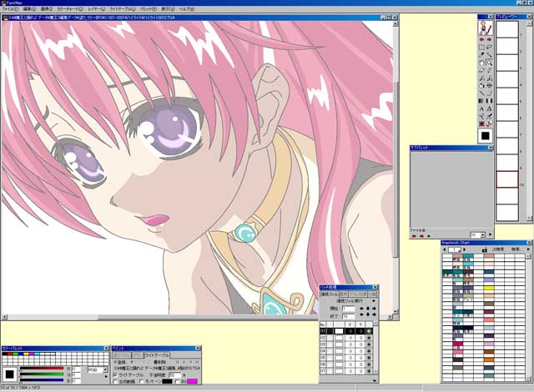
Task: Click the left search button beside the lock icon
Action: tap(498, 249)
